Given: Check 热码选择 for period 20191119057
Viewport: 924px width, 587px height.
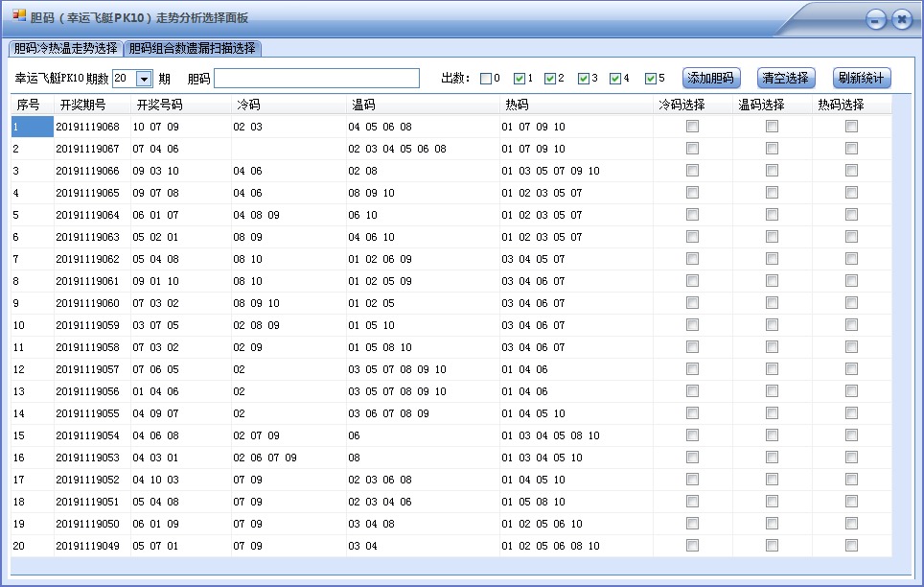Looking at the screenshot, I should pyautogui.click(x=850, y=369).
